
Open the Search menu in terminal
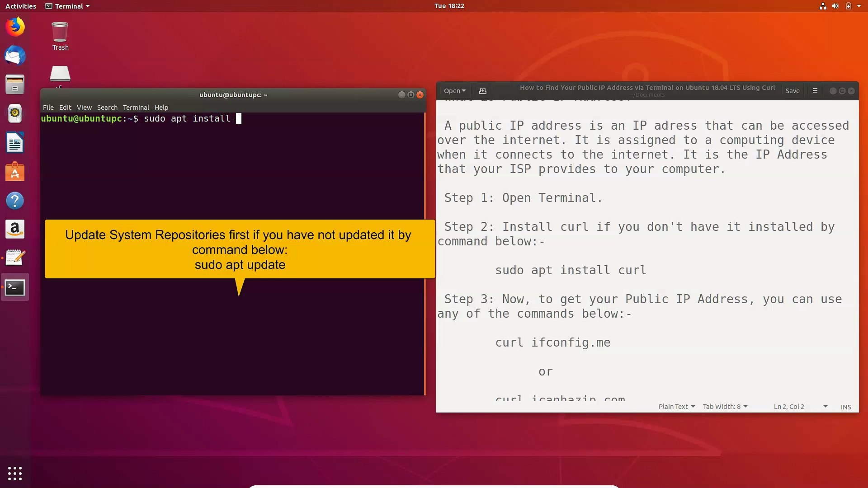tap(107, 108)
